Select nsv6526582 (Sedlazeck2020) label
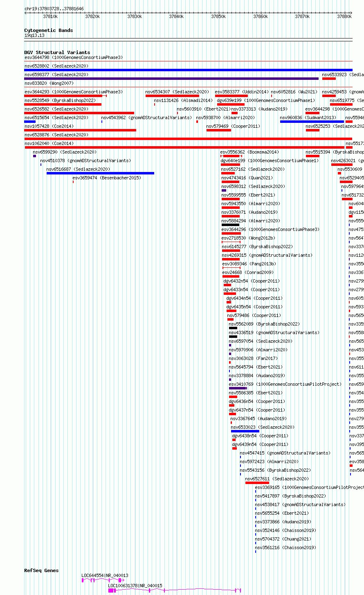 [56, 109]
